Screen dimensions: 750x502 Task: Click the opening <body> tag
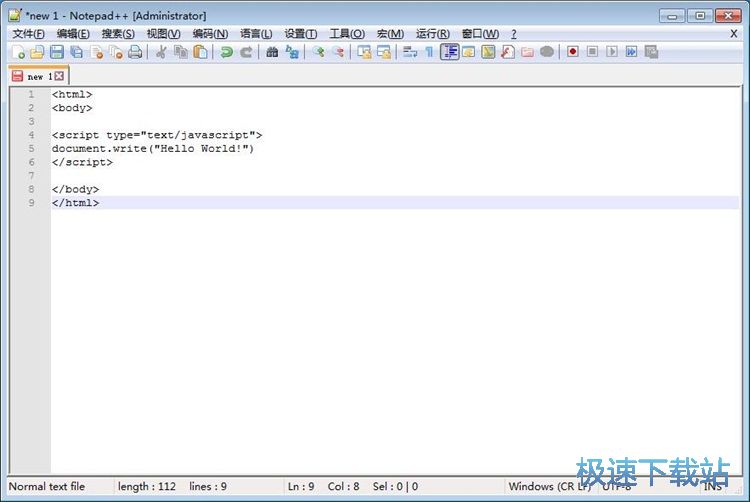click(72, 108)
